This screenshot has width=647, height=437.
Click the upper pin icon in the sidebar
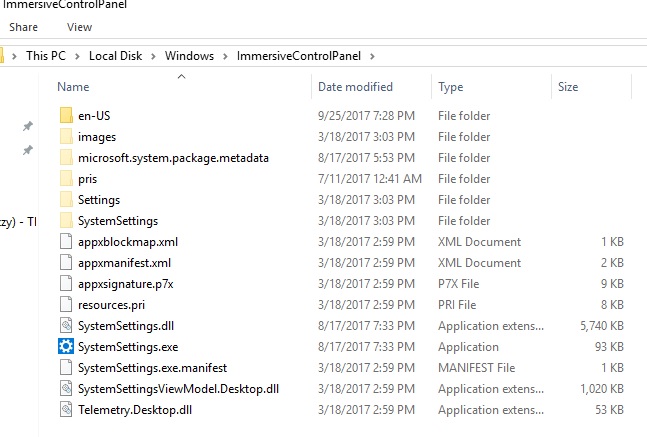pyautogui.click(x=28, y=126)
